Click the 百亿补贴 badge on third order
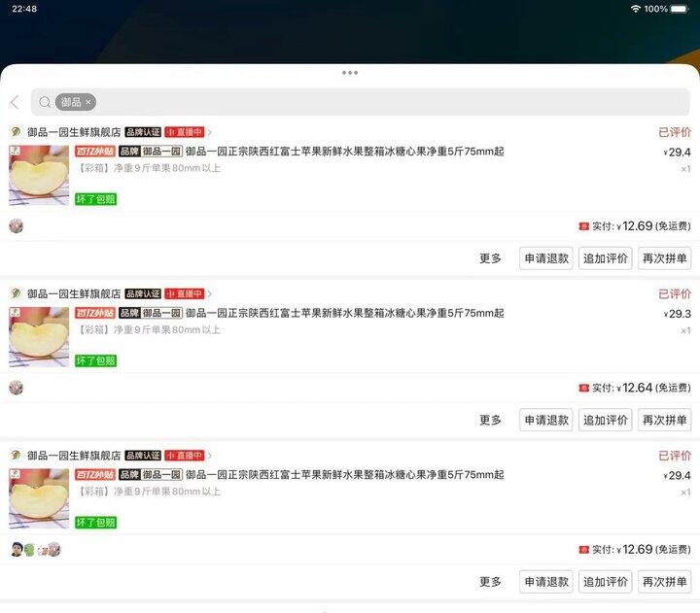This screenshot has height=613, width=700. pos(94,475)
